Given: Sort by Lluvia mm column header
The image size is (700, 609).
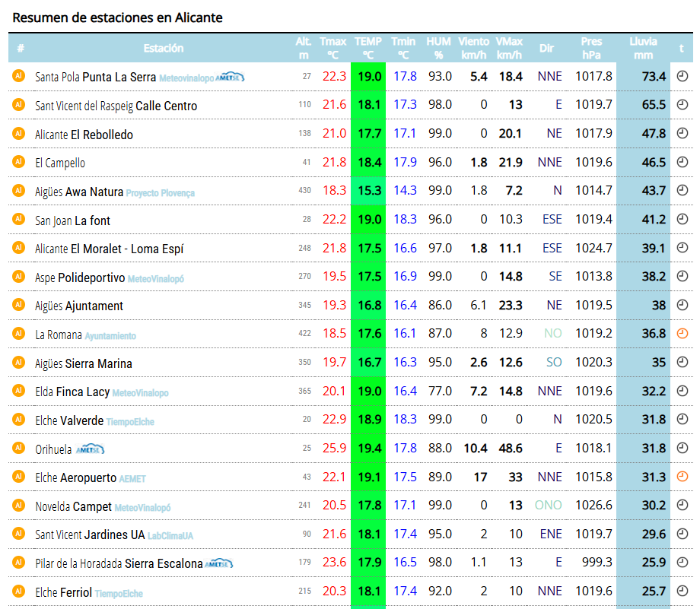Looking at the screenshot, I should (643, 48).
